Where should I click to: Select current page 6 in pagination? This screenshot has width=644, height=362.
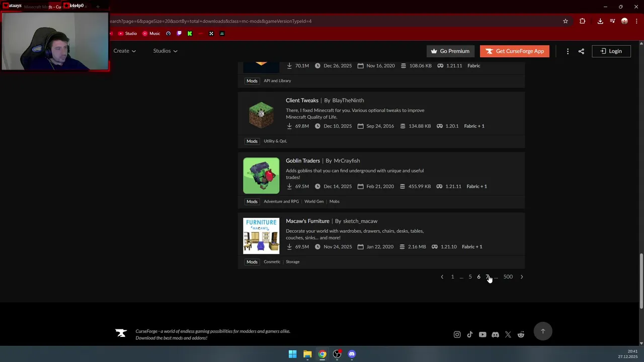pos(478,277)
